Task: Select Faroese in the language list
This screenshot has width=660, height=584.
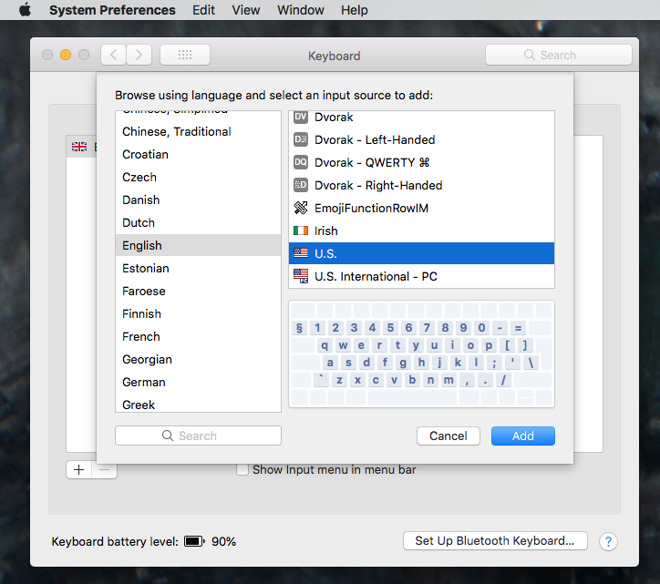Action: (198, 291)
